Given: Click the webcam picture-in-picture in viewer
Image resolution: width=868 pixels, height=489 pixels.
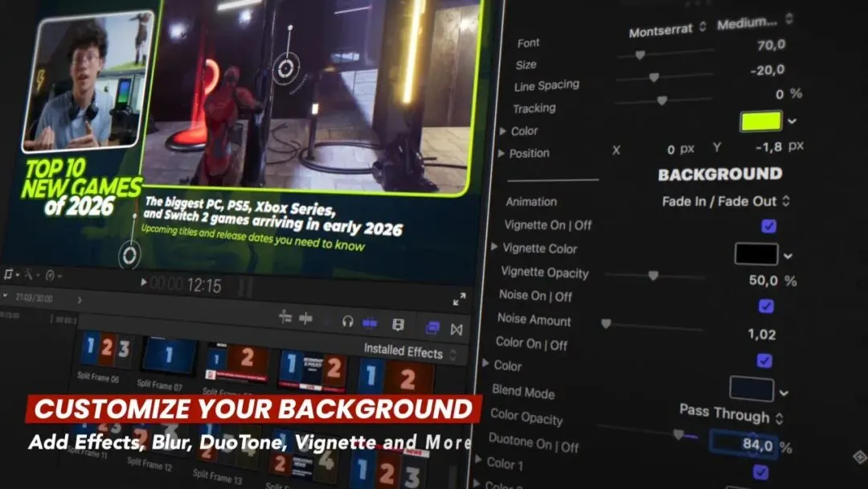Looking at the screenshot, I should point(88,82).
